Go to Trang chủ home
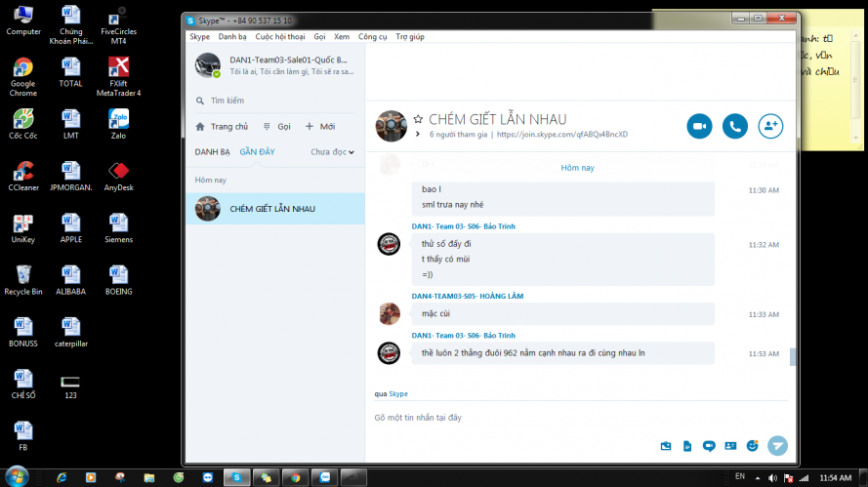Image resolution: width=868 pixels, height=487 pixels. 222,126
